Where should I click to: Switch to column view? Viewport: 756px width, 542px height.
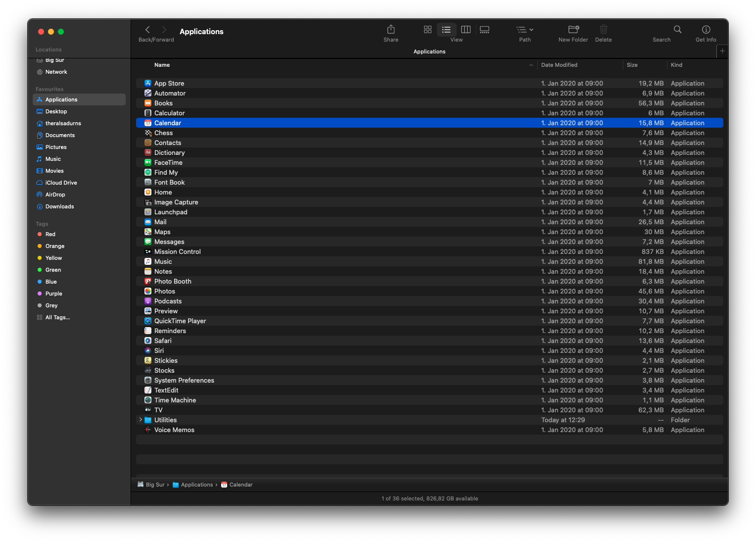click(466, 30)
